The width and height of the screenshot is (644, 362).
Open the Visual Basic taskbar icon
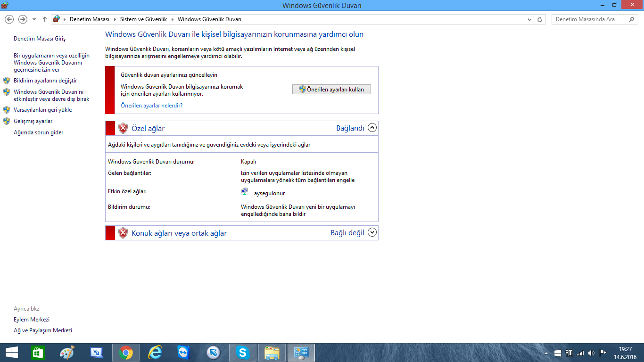(96, 353)
